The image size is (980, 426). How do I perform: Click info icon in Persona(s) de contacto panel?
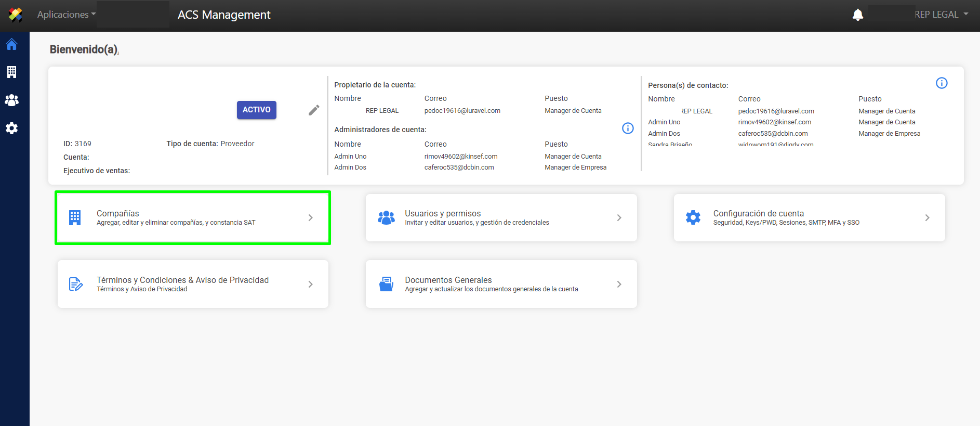[x=942, y=83]
